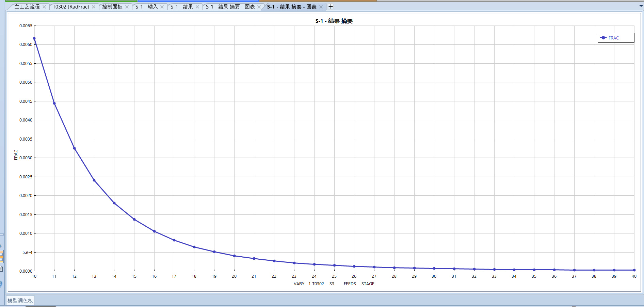644x307 pixels.
Task: Select the inactive S-1 - 结果 摘要 - 图表 tab
Action: click(x=230, y=7)
